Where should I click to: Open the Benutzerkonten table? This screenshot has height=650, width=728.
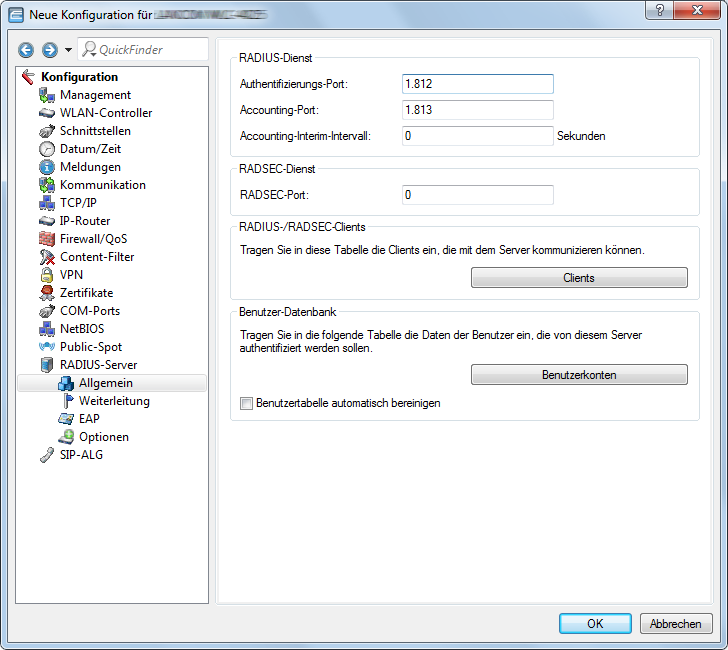coord(579,375)
